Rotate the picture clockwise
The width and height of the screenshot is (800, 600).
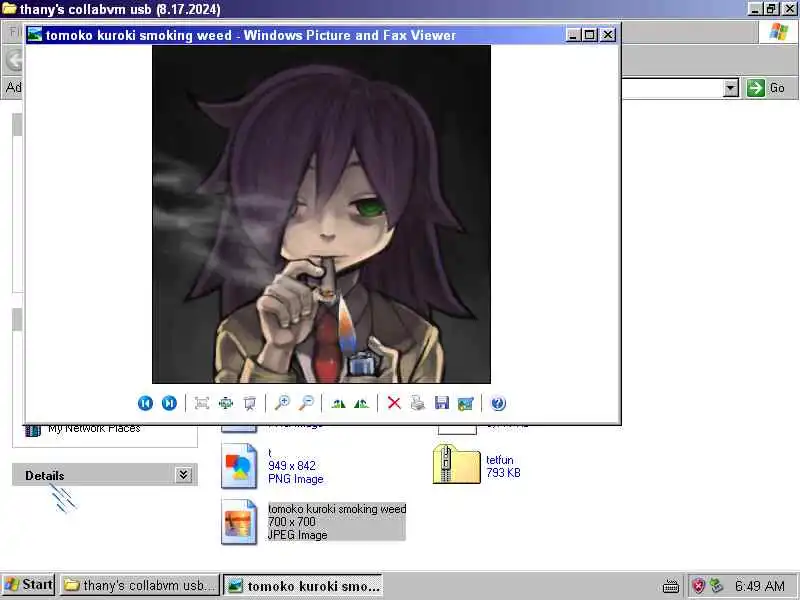[x=338, y=403]
